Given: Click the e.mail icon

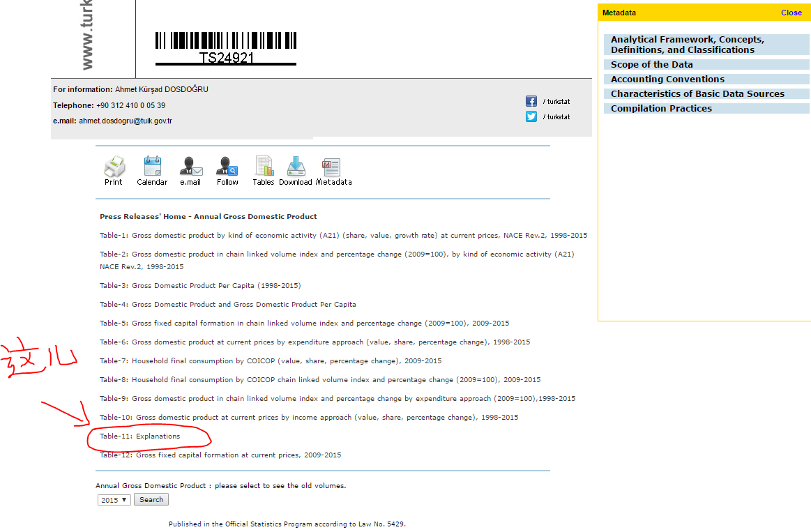Looking at the screenshot, I should [x=191, y=167].
